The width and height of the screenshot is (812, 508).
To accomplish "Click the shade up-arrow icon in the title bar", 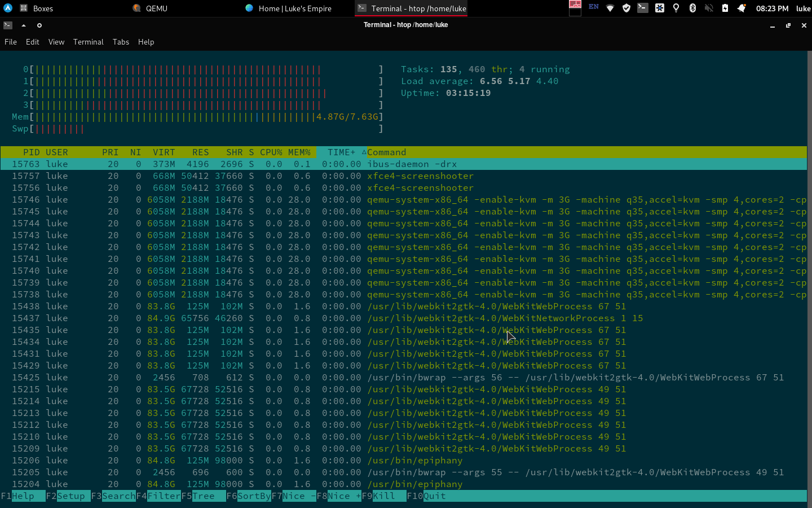I will click(24, 25).
